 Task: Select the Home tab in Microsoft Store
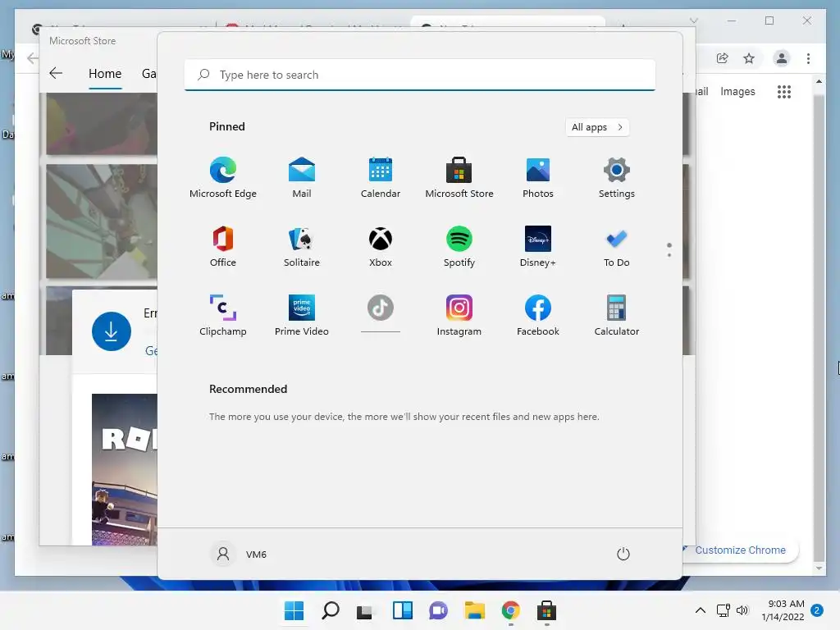[x=105, y=73]
